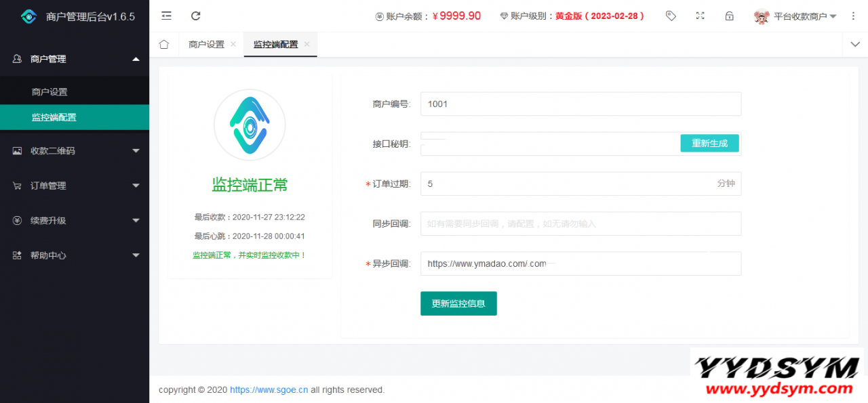Image resolution: width=868 pixels, height=403 pixels.
Task: Click the account balance ¥9999.90 value
Action: (456, 16)
